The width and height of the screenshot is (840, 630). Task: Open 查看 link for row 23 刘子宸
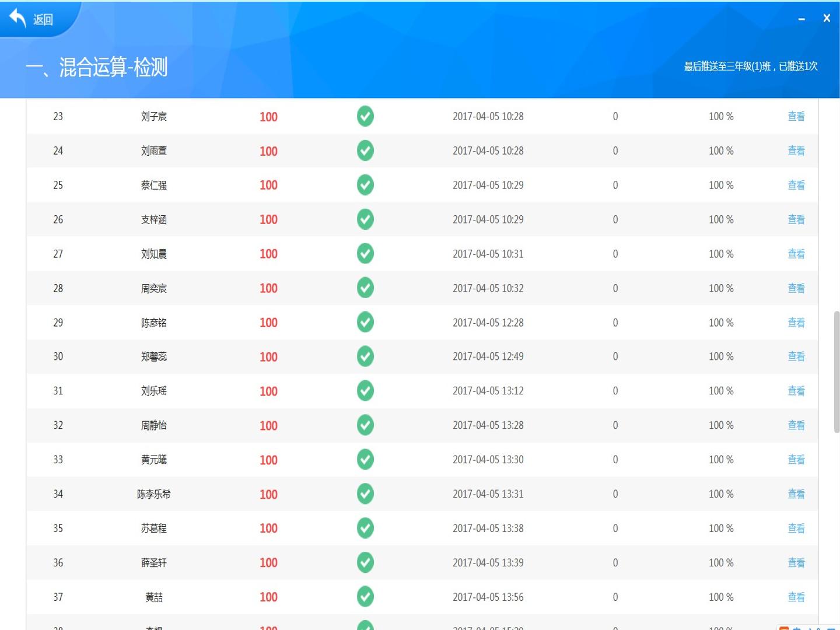pyautogui.click(x=796, y=117)
